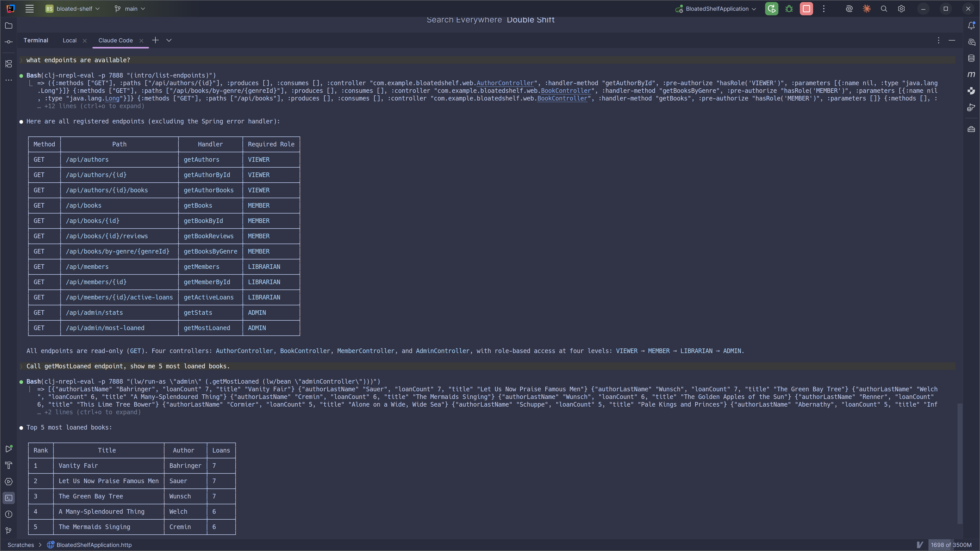The height and width of the screenshot is (551, 980).
Task: Stop the running application
Action: tap(806, 9)
